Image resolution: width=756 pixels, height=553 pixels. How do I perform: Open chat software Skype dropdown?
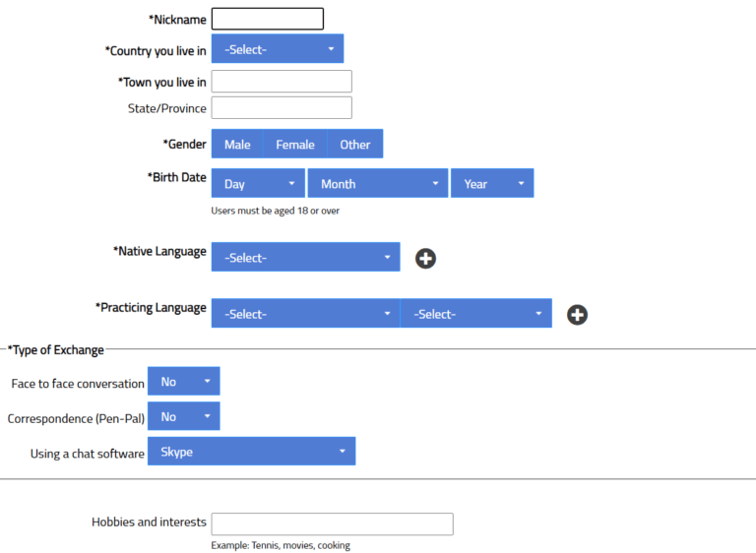pos(251,453)
